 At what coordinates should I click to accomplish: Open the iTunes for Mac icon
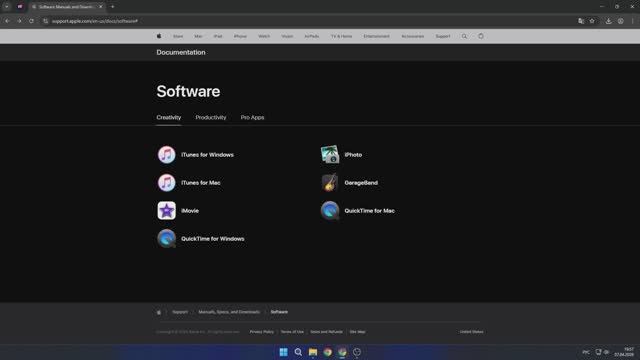(167, 182)
